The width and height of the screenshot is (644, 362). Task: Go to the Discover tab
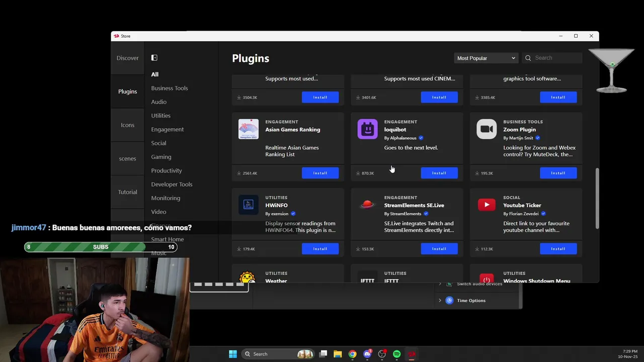click(x=127, y=58)
